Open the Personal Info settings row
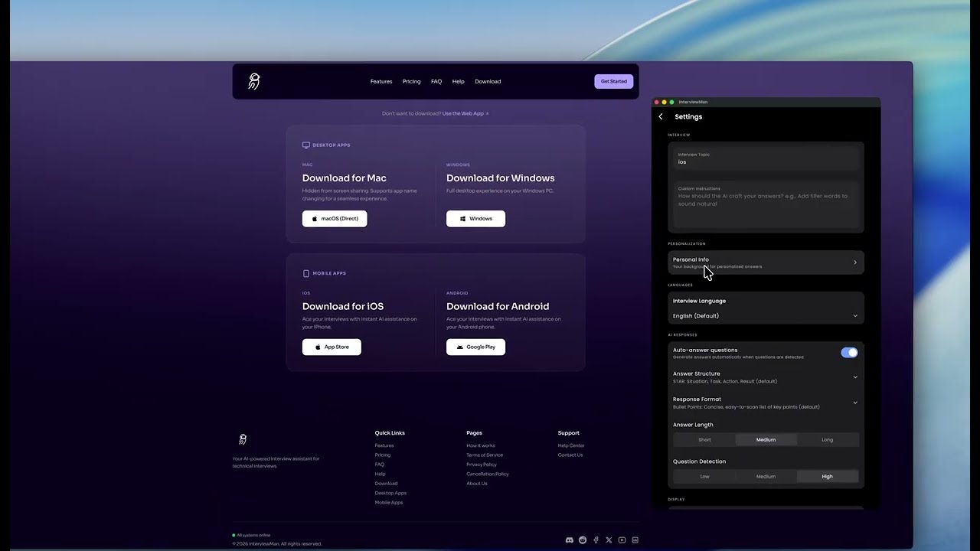Viewport: 980px width, 551px height. coord(766,262)
